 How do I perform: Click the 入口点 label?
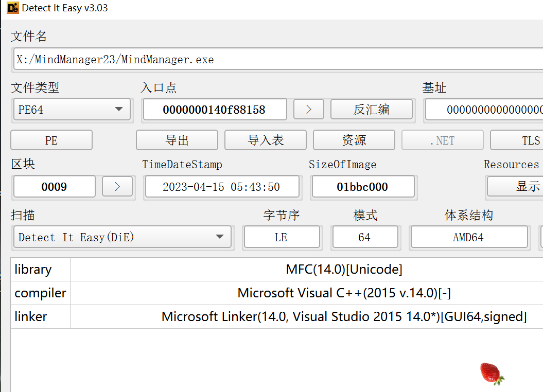click(x=159, y=87)
